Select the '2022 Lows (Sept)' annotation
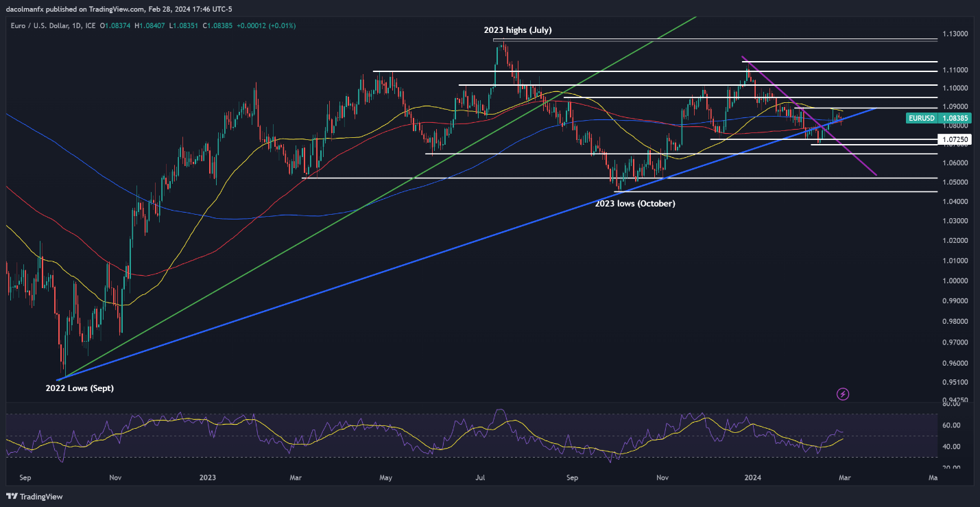980x507 pixels. click(x=80, y=388)
